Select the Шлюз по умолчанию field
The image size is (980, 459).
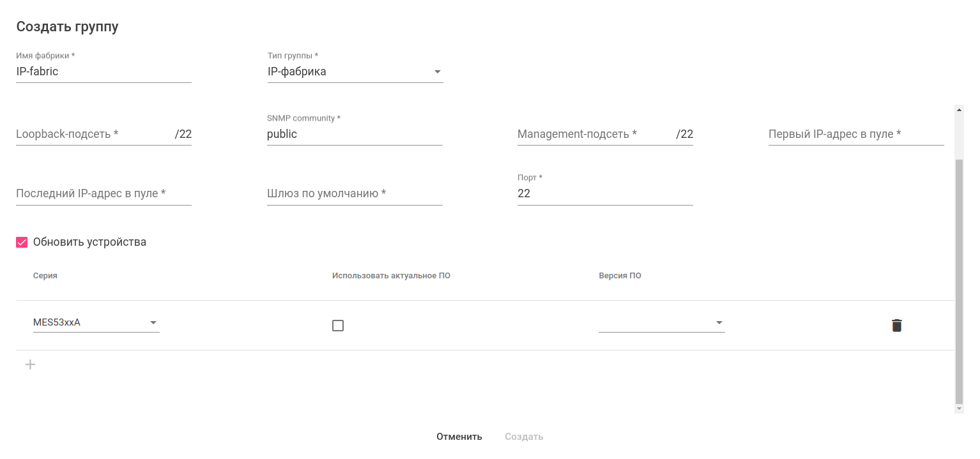pyautogui.click(x=355, y=193)
